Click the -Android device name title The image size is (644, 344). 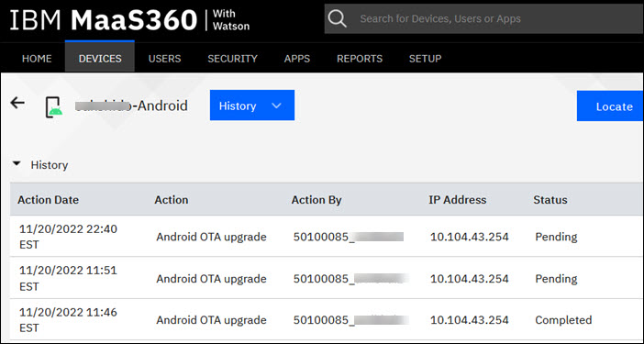131,105
